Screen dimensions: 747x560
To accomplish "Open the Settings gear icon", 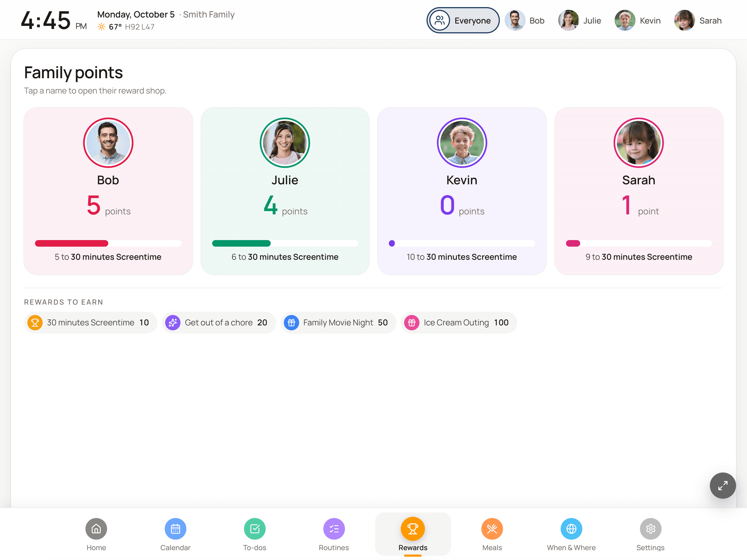I will [x=650, y=529].
